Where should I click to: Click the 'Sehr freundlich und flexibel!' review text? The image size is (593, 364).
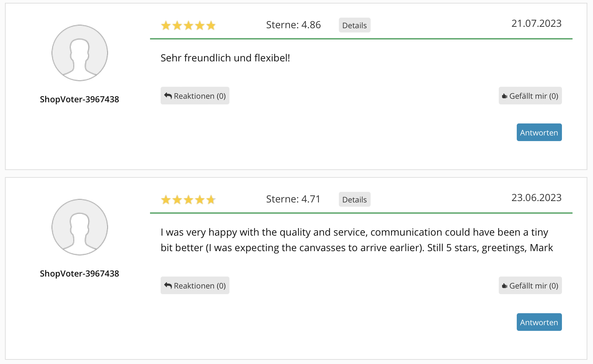225,58
